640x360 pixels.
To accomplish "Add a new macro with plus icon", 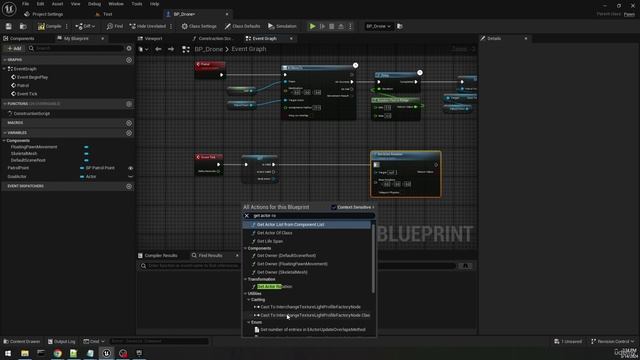I will (129, 123).
